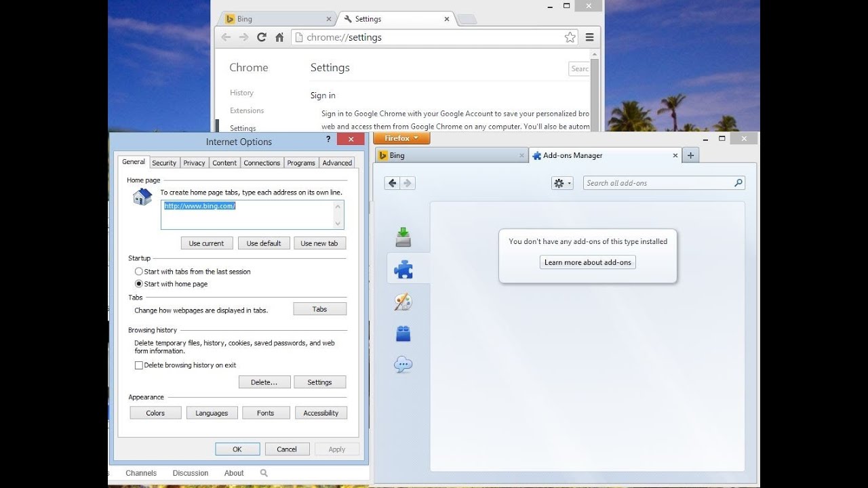Open the Advanced tab
The height and width of the screenshot is (488, 868).
point(337,163)
